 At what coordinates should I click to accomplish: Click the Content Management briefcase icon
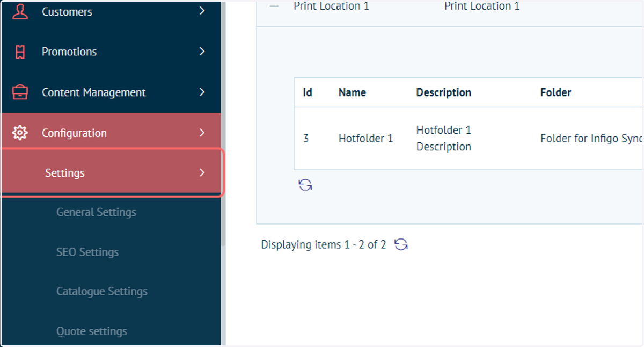(x=20, y=92)
